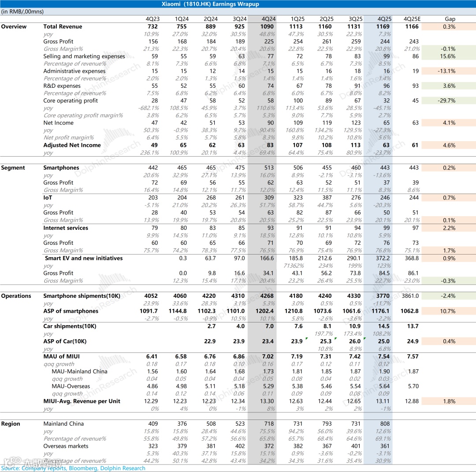Click the "Net profit margin%" row label

(69, 138)
